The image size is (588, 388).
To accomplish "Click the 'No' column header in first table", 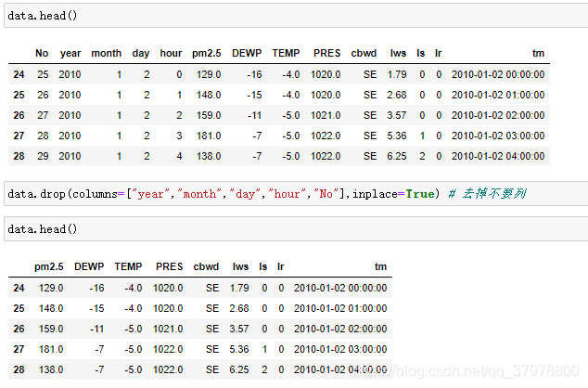I will (x=42, y=53).
